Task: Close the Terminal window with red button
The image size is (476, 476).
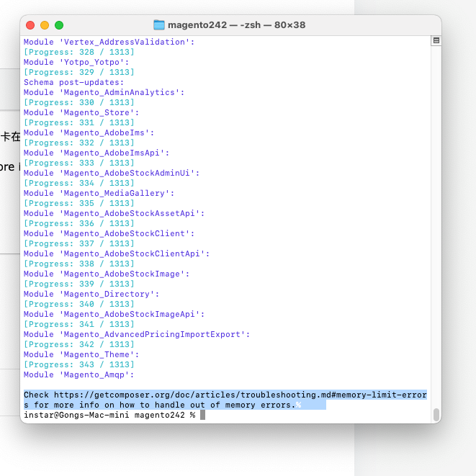Action: [30, 25]
